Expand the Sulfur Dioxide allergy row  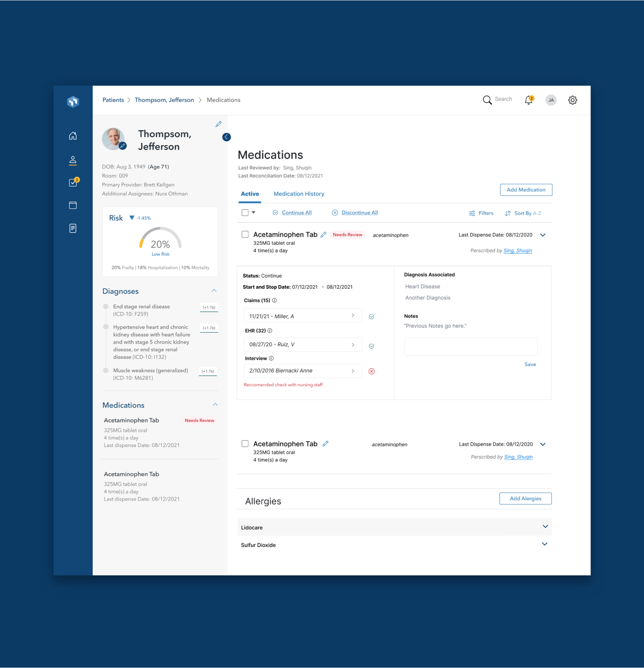pyautogui.click(x=544, y=544)
